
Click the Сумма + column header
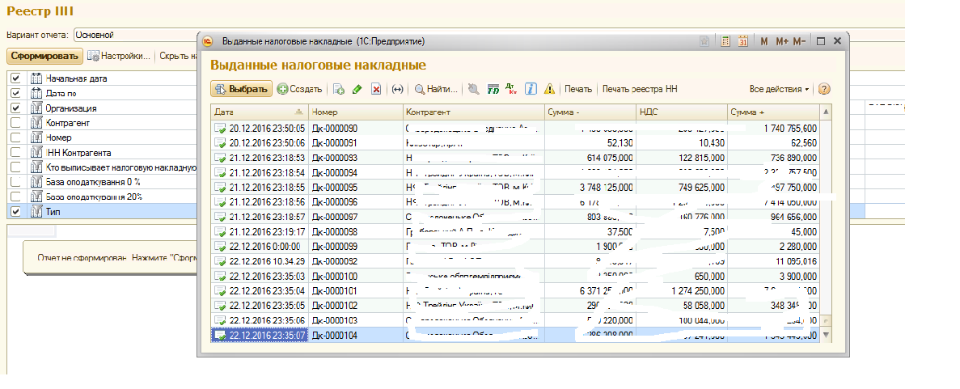773,112
